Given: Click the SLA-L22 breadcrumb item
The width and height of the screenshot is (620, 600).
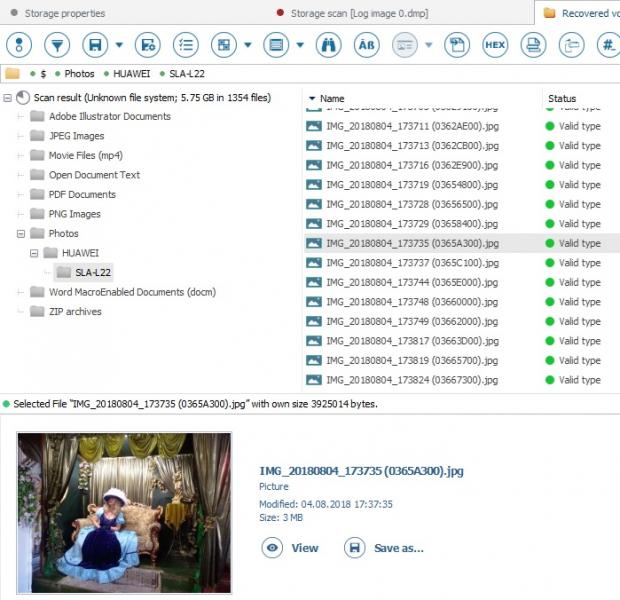Looking at the screenshot, I should (x=187, y=74).
